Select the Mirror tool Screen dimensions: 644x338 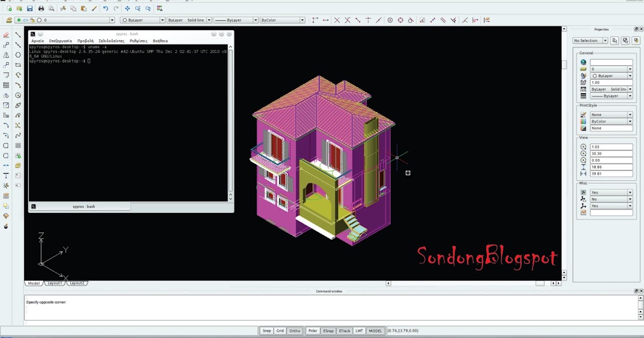point(6,55)
